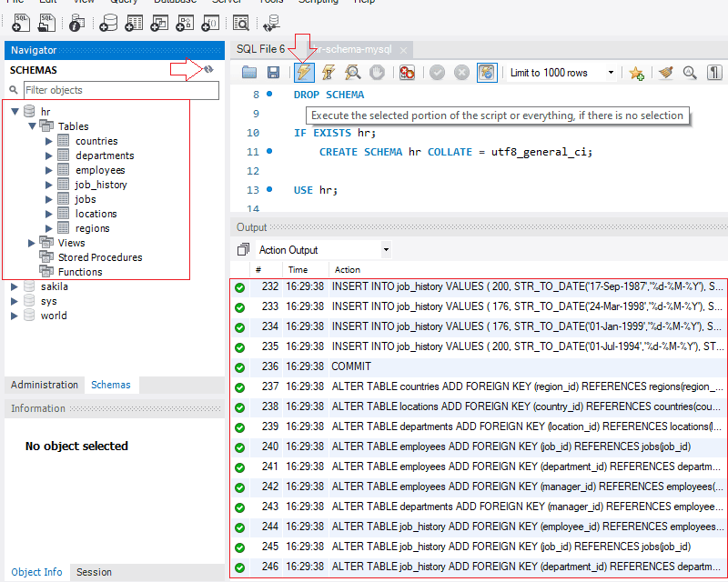
Task: Click the Beautify SQL broom icon
Action: point(663,73)
